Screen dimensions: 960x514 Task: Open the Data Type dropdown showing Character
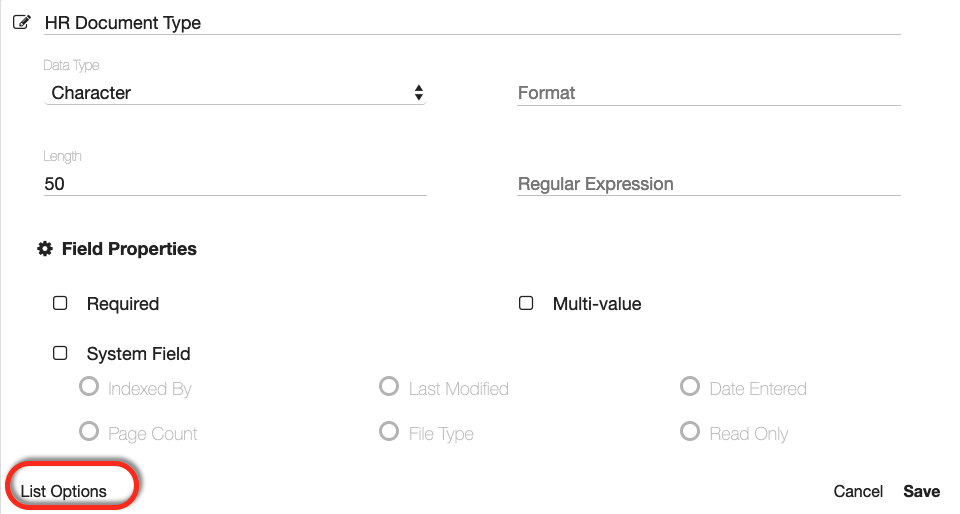coord(236,93)
